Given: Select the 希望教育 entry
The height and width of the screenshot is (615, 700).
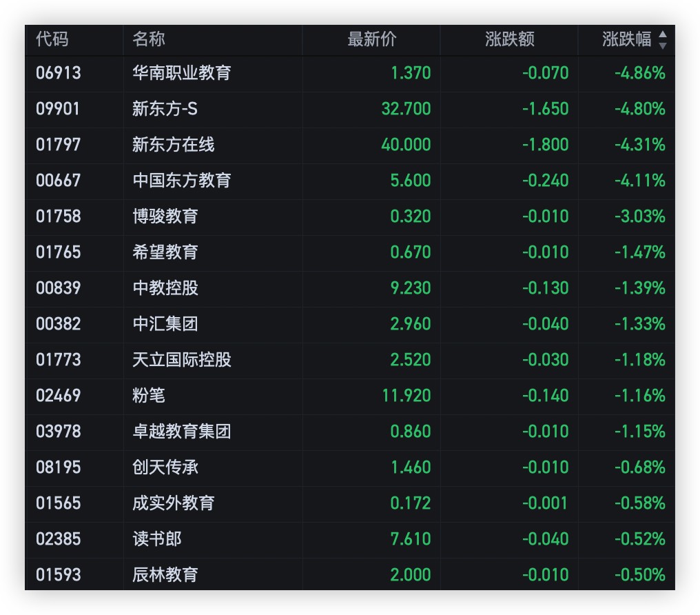Looking at the screenshot, I should pos(165,252).
